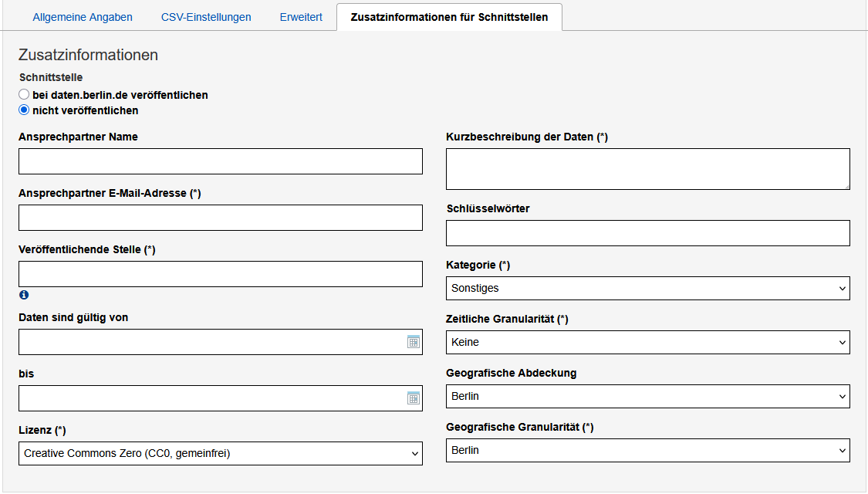Open the date picker for 'Daten sind gültig von'
This screenshot has width=868, height=494.
(414, 342)
